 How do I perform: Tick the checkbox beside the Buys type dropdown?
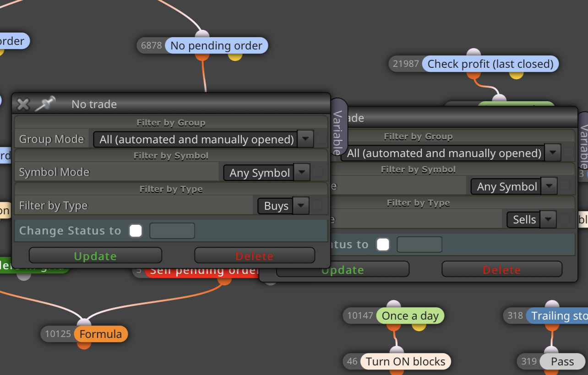pos(317,205)
